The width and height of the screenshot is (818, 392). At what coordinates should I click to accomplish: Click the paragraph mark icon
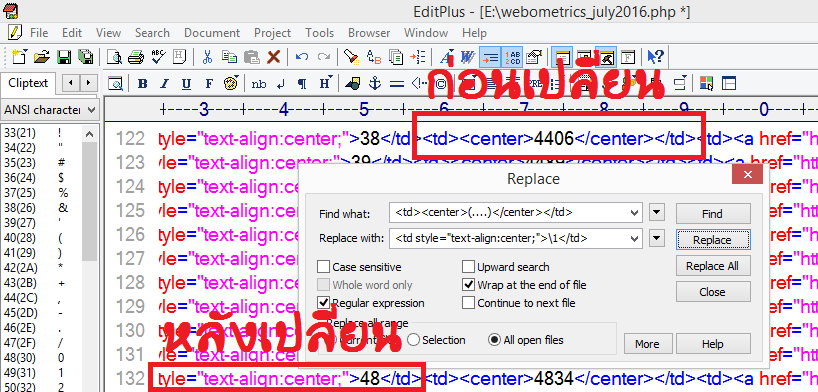pos(302,84)
